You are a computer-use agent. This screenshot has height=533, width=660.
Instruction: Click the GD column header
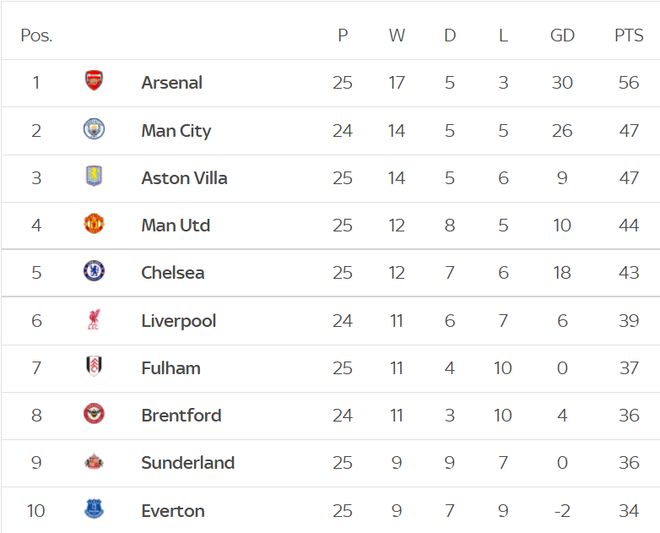[562, 36]
